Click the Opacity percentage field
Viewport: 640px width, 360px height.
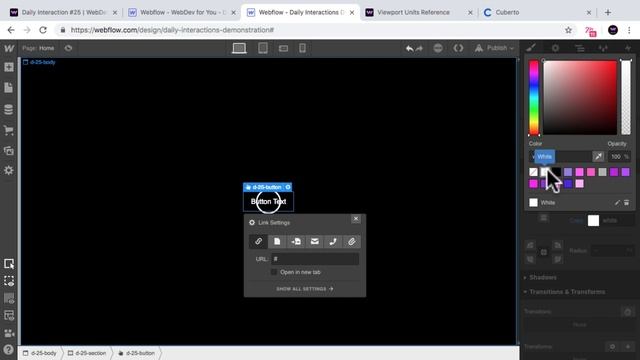(x=619, y=157)
